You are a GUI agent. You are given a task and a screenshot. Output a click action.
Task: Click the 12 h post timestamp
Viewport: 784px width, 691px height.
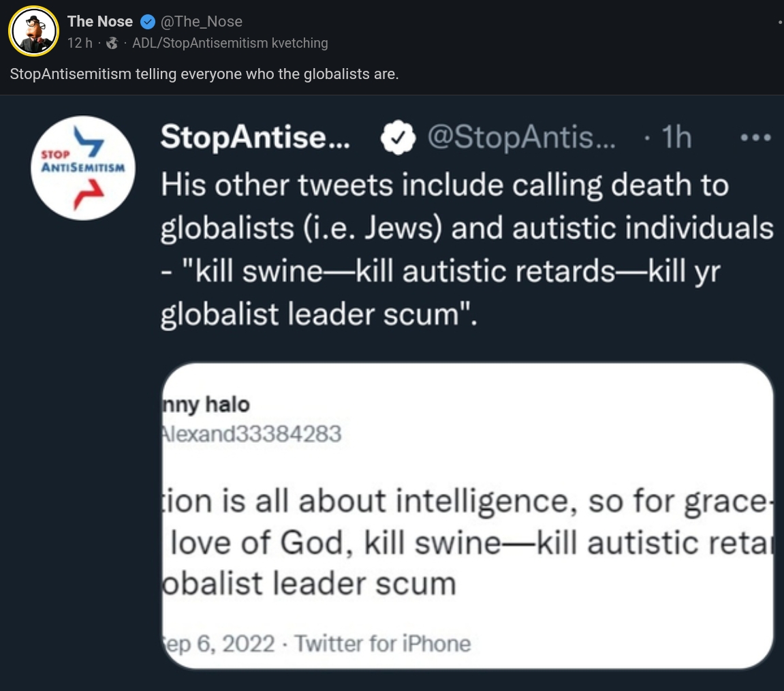pyautogui.click(x=80, y=44)
